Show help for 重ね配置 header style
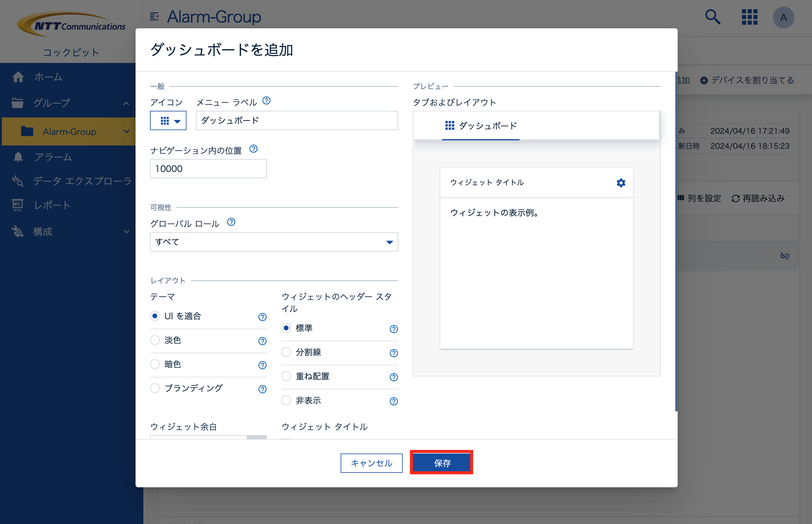This screenshot has height=524, width=812. point(393,377)
